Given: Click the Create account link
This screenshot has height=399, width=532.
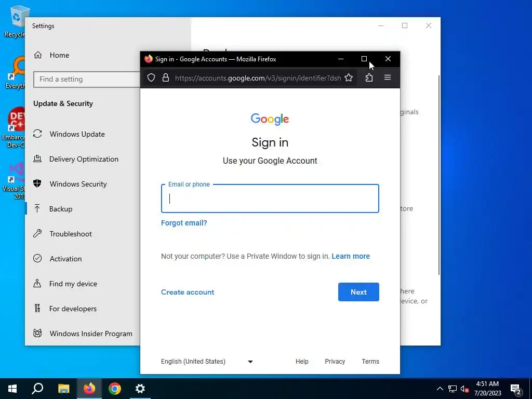Looking at the screenshot, I should pos(188,292).
